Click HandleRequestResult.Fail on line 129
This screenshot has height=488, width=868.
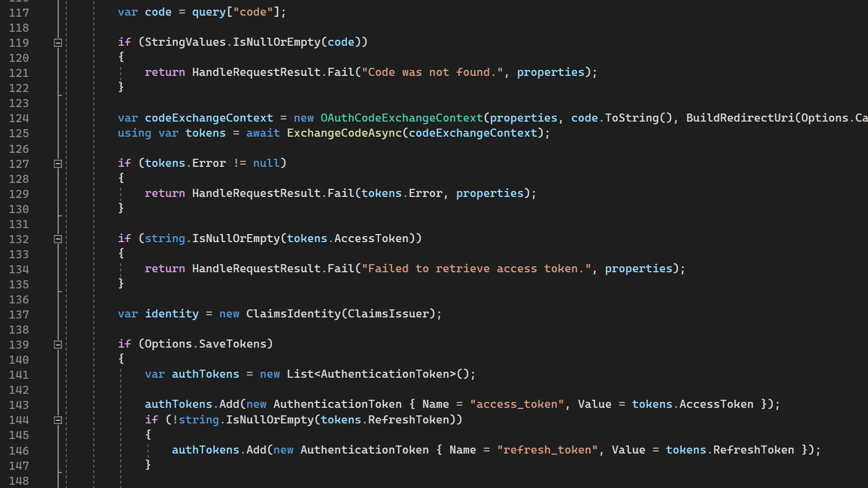coord(273,193)
